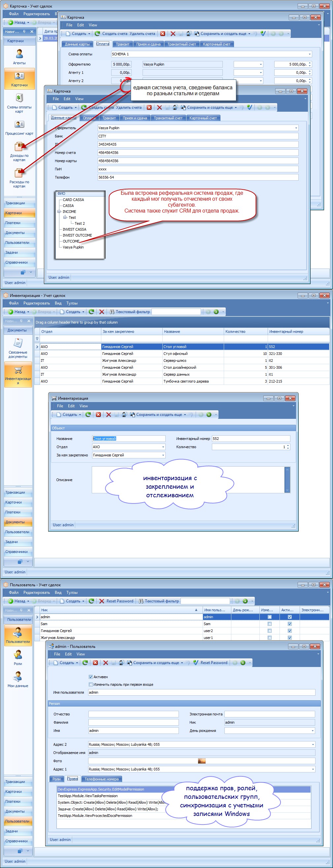
Task: Collapse the INCOME tree node
Action: pyautogui.click(x=59, y=212)
